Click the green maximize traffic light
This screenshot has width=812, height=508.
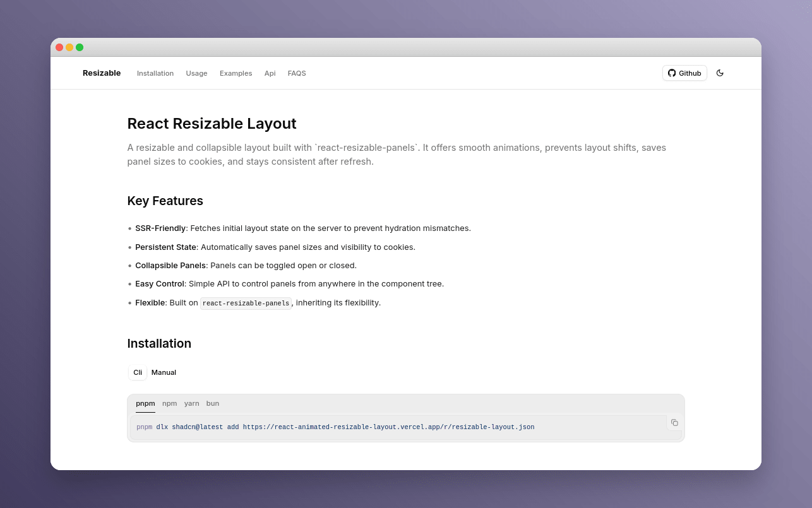click(x=80, y=47)
